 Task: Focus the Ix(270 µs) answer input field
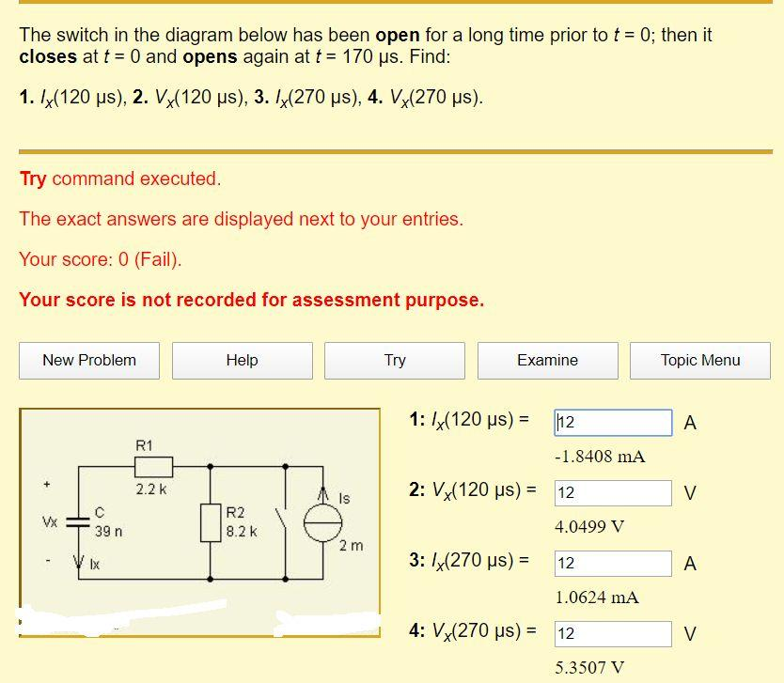point(613,564)
